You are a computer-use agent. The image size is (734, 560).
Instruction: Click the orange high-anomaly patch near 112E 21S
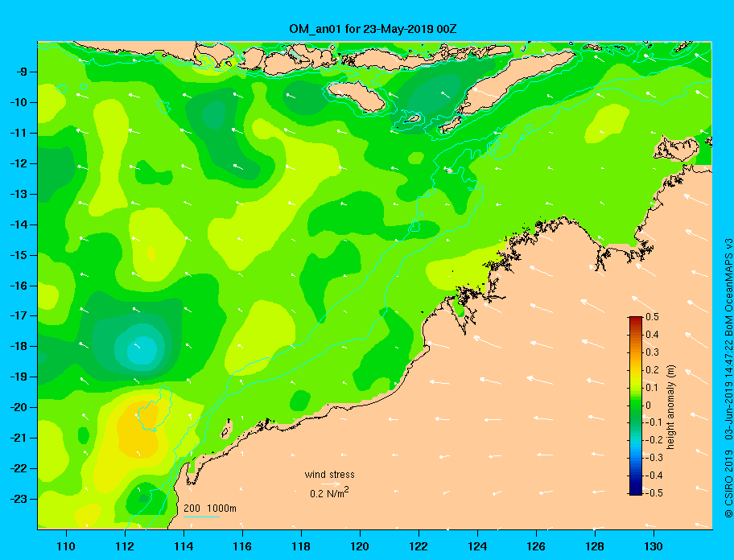coord(137,430)
